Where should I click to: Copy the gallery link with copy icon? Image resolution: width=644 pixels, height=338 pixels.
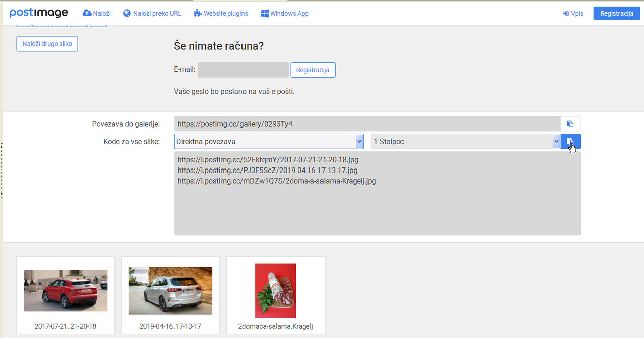click(x=570, y=124)
